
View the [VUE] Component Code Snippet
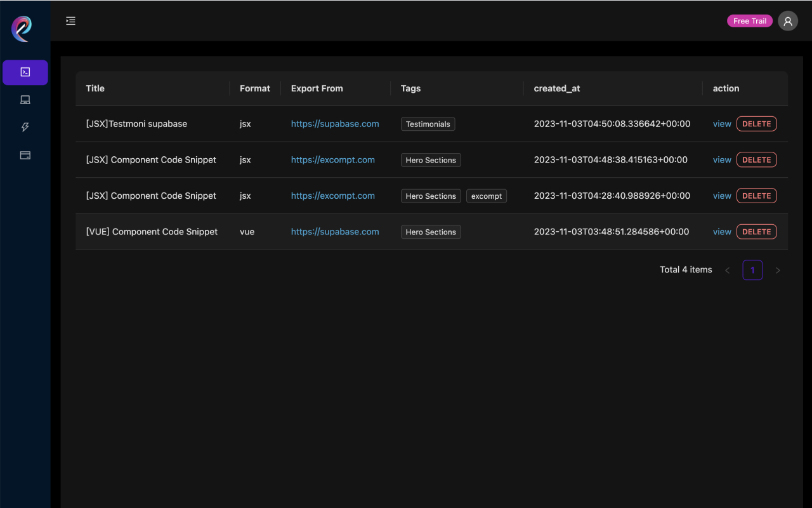click(722, 232)
